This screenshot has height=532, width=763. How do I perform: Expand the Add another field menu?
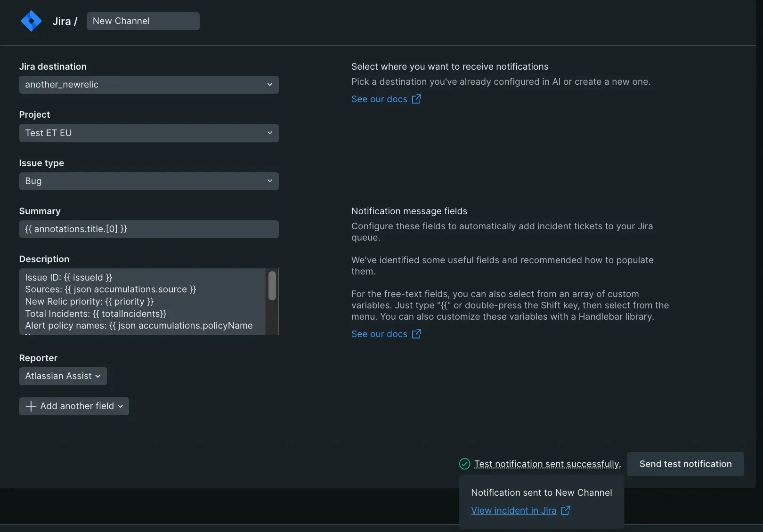click(74, 406)
